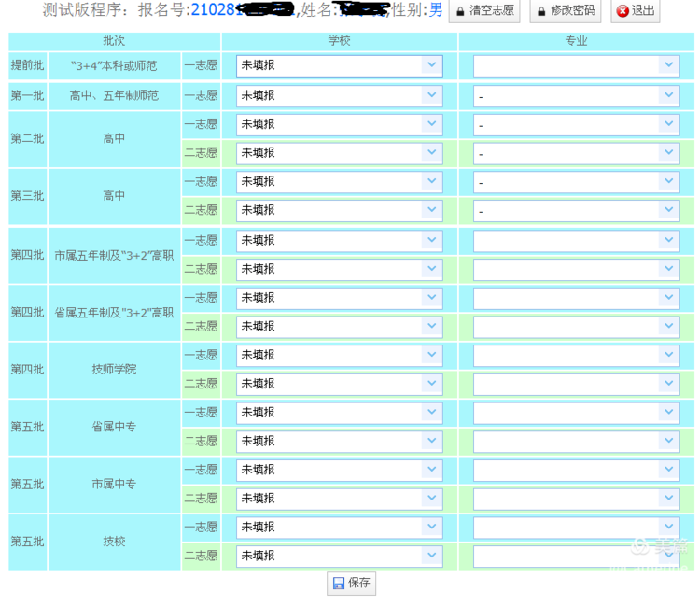
Task: Click the "3+4"本科或师范 cell
Action: (x=114, y=65)
